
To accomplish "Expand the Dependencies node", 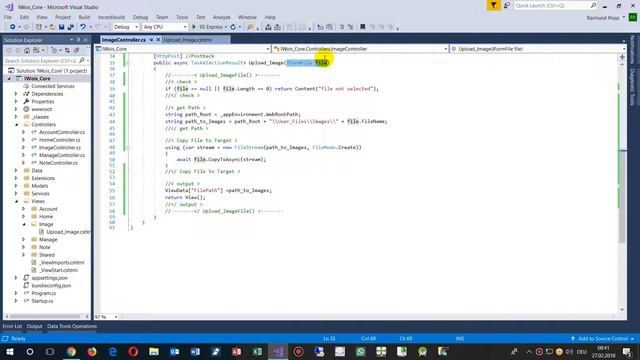I will 16,94.
